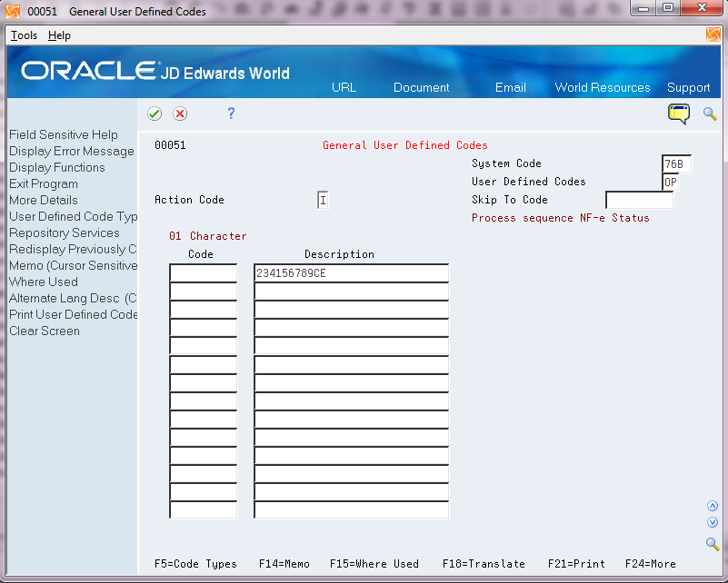Image resolution: width=728 pixels, height=583 pixels.
Task: Click the Process sequence NF-e Status text
Action: coord(561,218)
